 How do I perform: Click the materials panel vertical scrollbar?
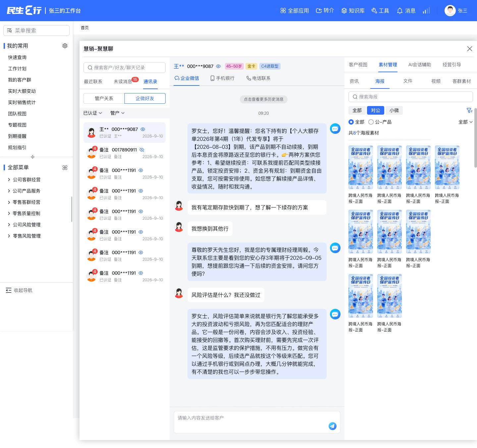pos(476,138)
